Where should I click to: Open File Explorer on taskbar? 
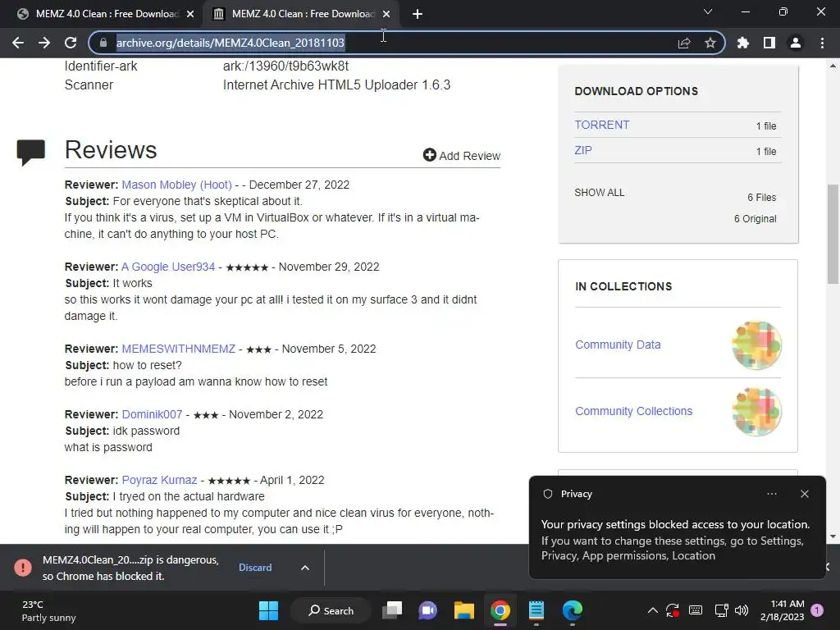click(x=464, y=610)
